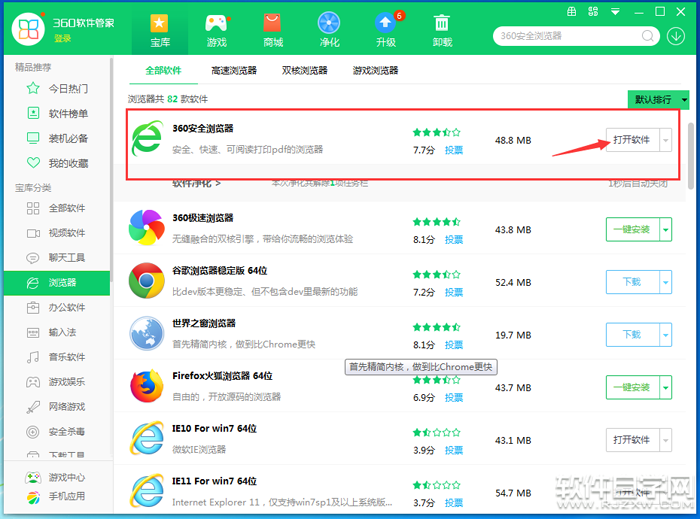Open 游戏中心 at sidebar bottom

coord(55,477)
